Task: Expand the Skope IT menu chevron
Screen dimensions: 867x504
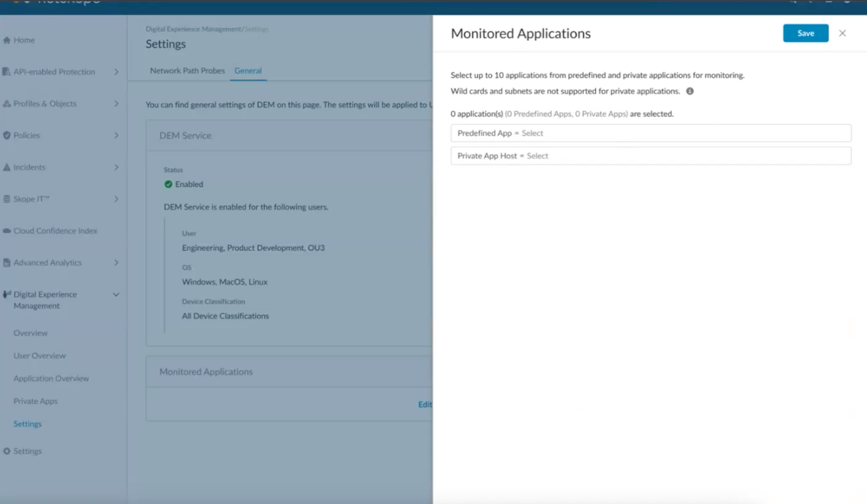Action: pos(116,199)
